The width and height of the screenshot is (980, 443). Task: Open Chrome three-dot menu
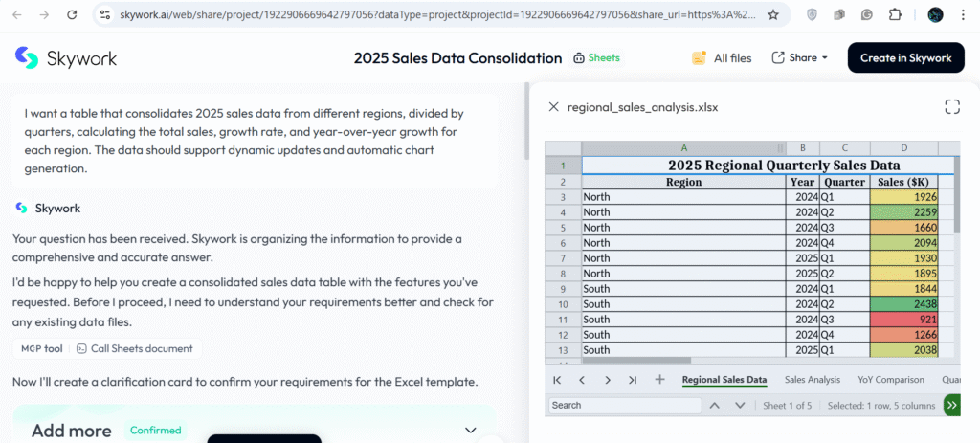[x=966, y=15]
